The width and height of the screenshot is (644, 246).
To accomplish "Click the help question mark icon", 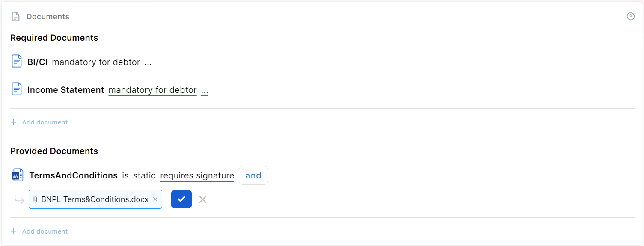I will (630, 17).
